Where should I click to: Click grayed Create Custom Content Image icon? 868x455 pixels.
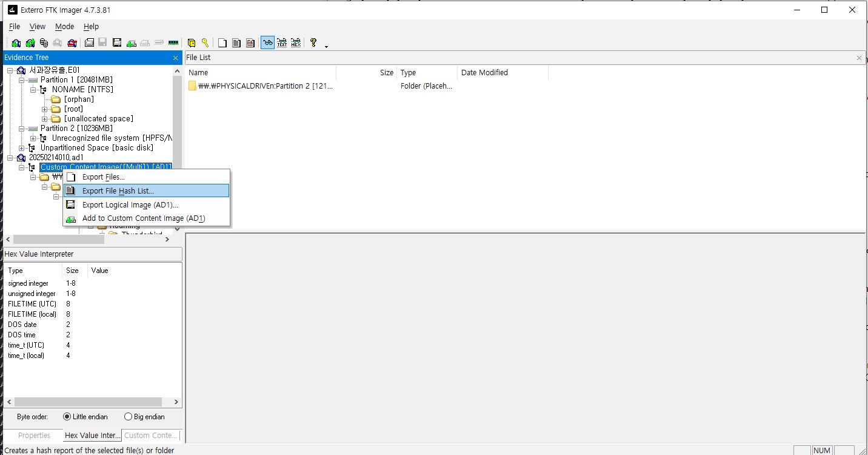click(x=145, y=42)
